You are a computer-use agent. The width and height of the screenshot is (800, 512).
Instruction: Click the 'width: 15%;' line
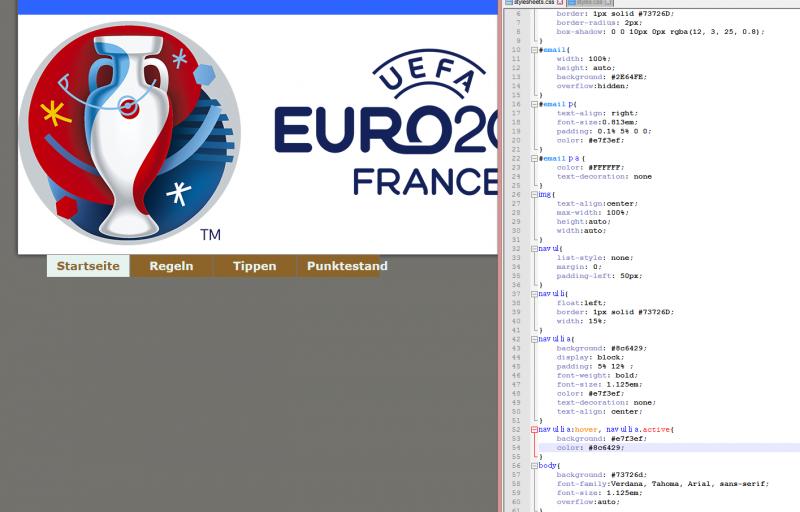581,321
